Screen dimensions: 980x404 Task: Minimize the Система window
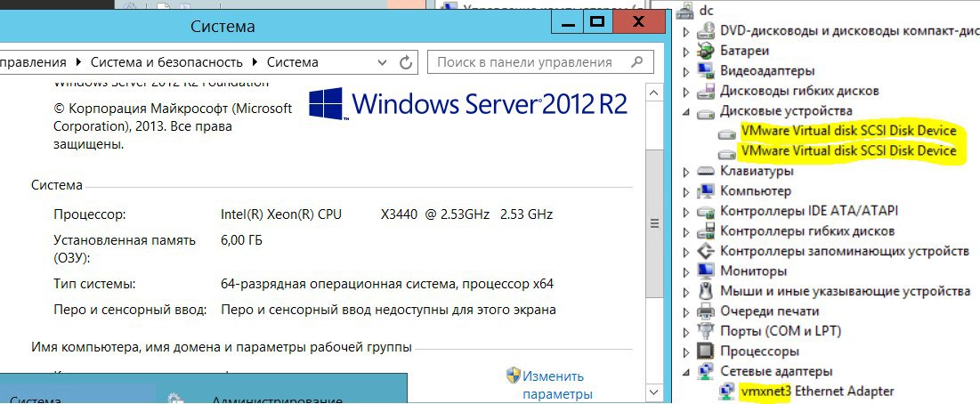pyautogui.click(x=568, y=23)
